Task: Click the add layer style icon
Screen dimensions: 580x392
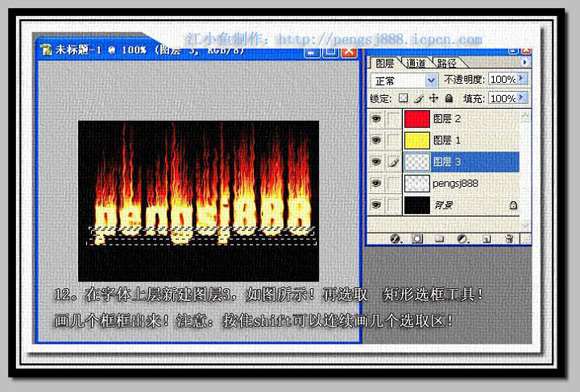Action: (395, 239)
